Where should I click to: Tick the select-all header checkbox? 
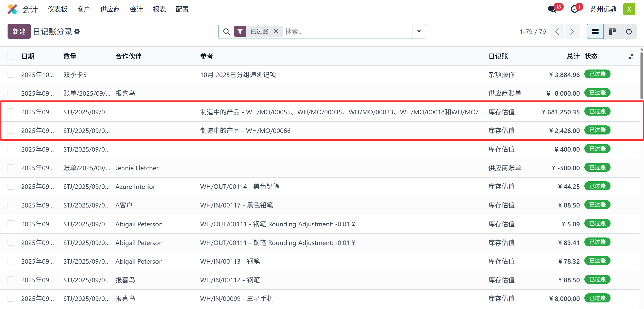coord(11,56)
